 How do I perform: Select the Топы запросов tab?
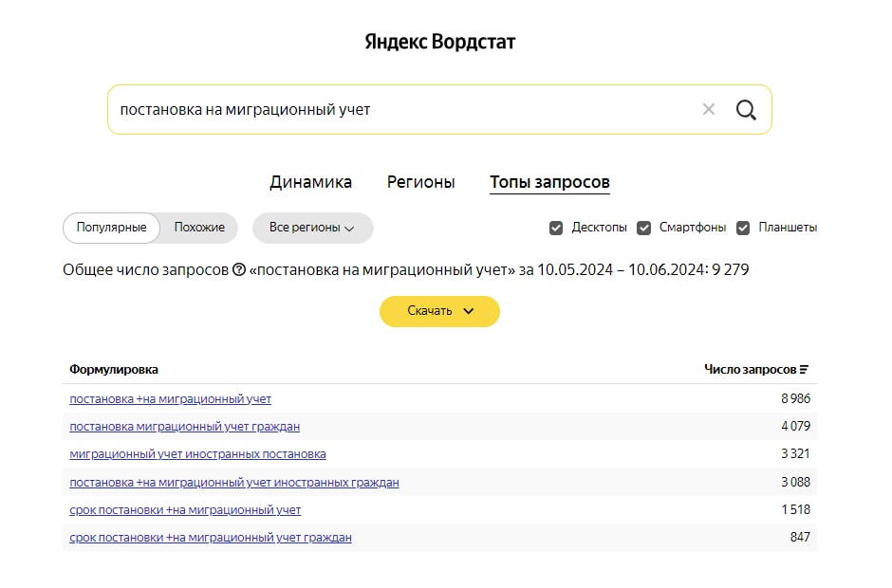(x=549, y=182)
